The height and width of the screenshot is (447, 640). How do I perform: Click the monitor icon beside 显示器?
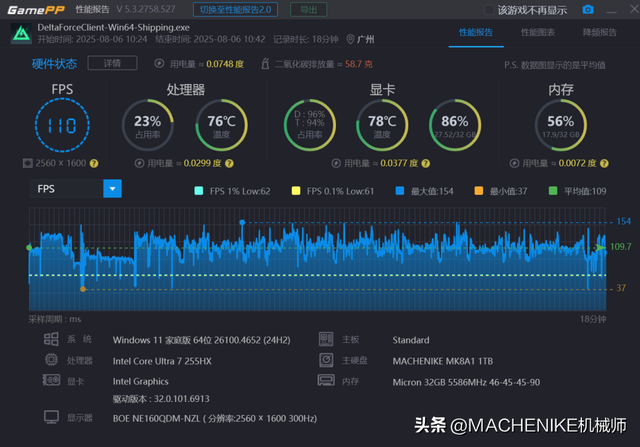pos(51,417)
